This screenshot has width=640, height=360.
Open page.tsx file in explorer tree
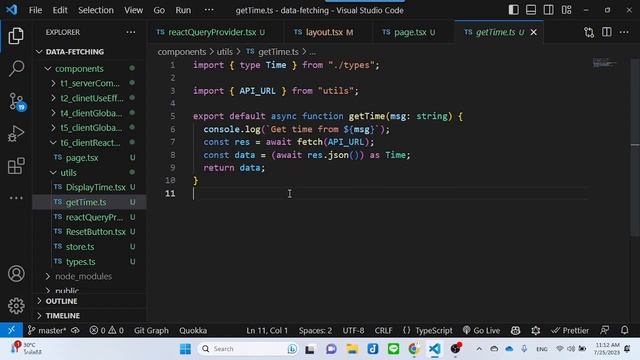(x=82, y=158)
